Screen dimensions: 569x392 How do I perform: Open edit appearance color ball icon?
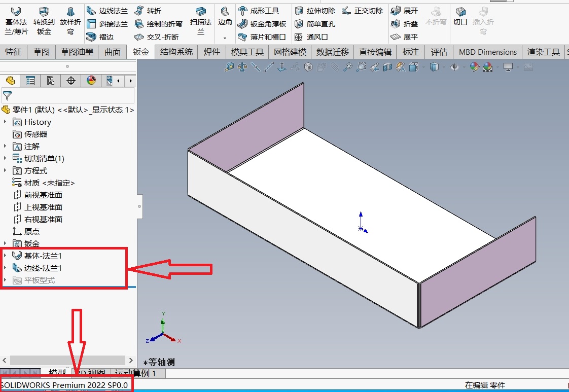pos(474,67)
